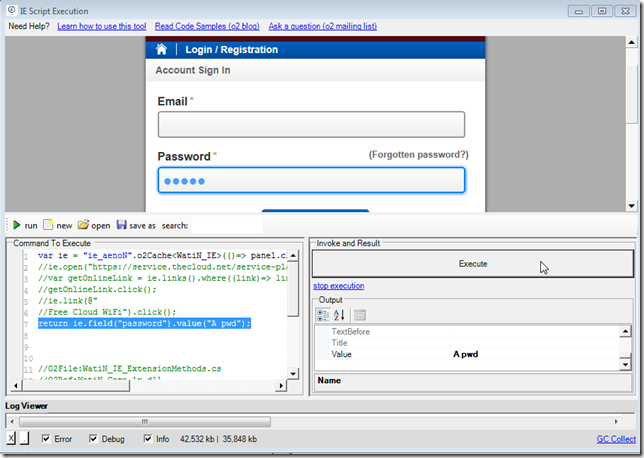Screen dimensions: 644x458
Task: Click the Log Viewer scroll right arrow
Action: pyautogui.click(x=616, y=421)
